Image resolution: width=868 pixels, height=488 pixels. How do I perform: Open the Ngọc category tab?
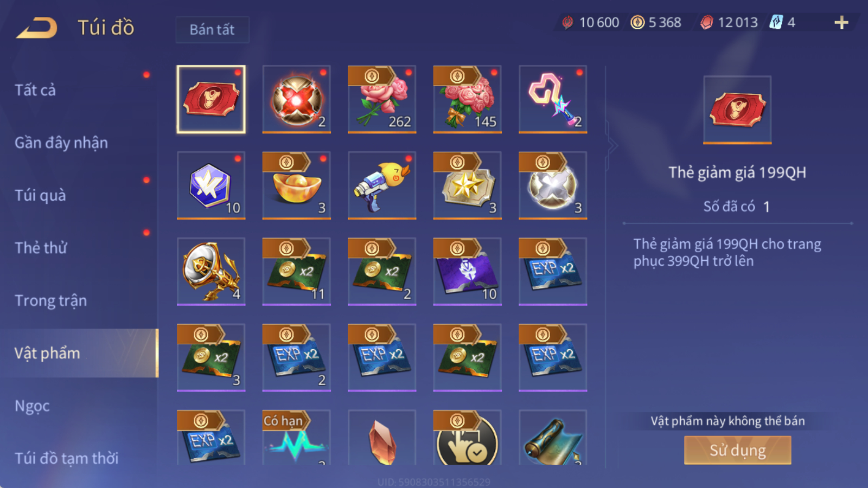(32, 406)
